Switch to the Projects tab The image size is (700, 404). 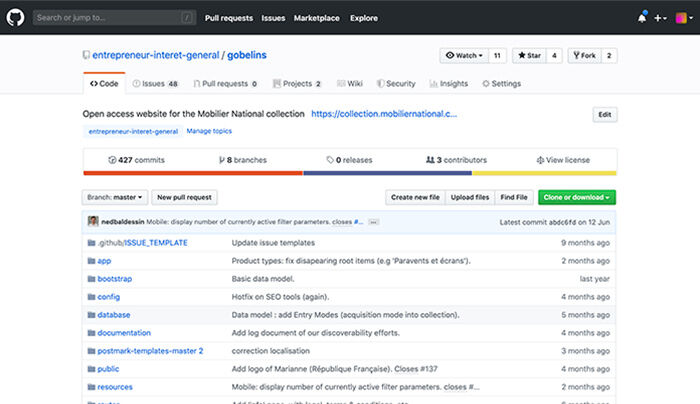coord(297,83)
